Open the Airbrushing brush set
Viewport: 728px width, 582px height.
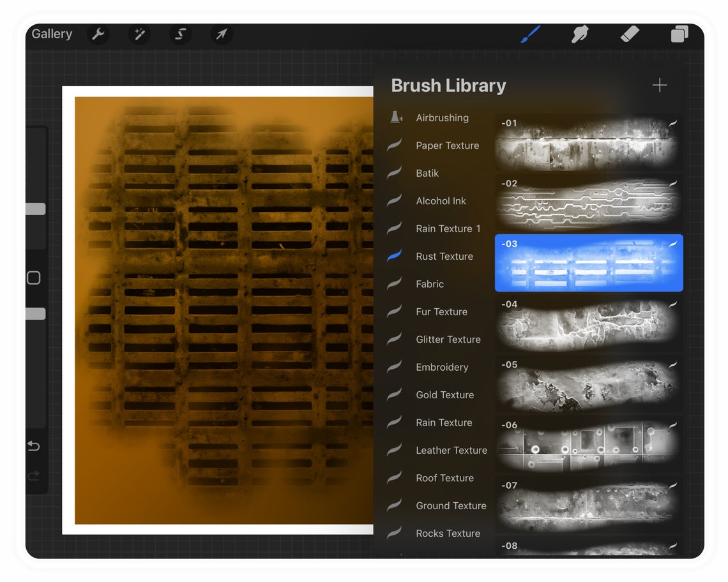442,117
